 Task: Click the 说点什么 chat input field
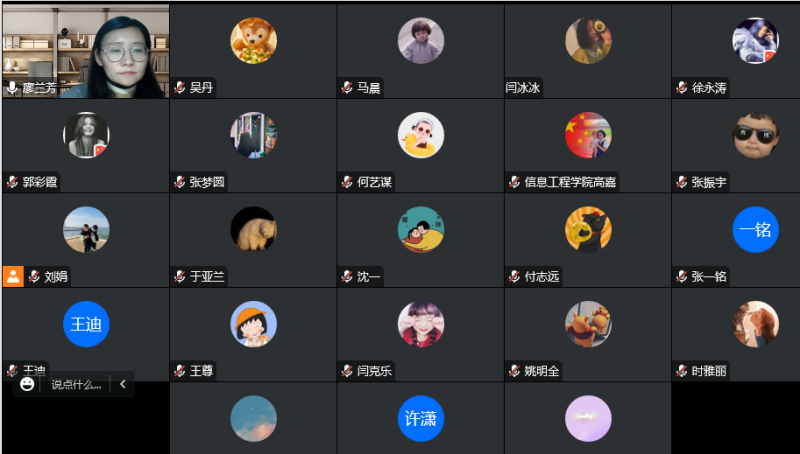(77, 385)
